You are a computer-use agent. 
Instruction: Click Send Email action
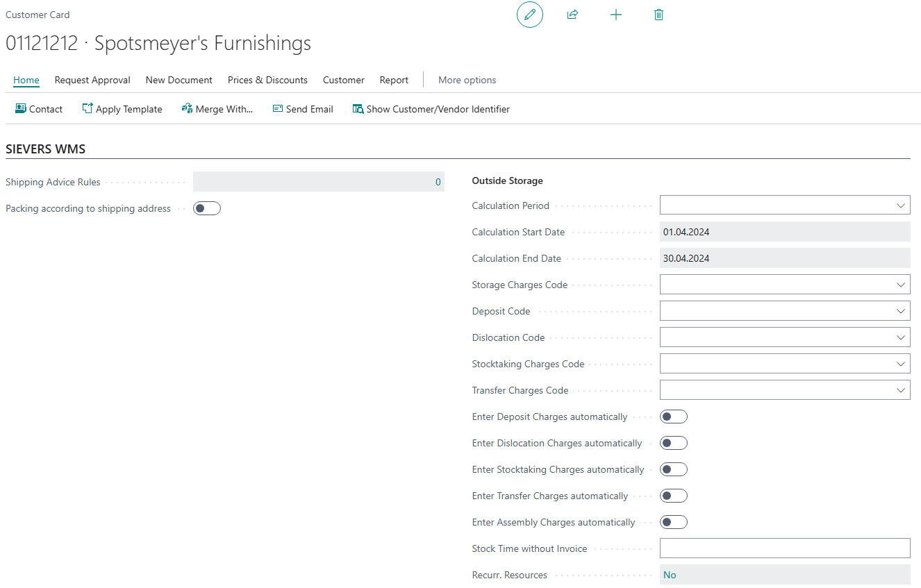(303, 109)
